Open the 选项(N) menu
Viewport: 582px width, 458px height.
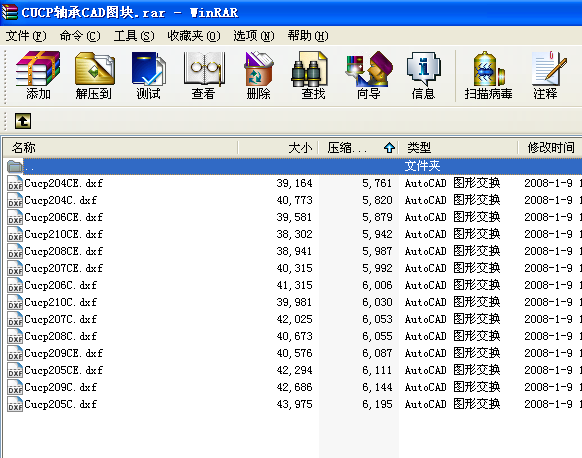(254, 36)
